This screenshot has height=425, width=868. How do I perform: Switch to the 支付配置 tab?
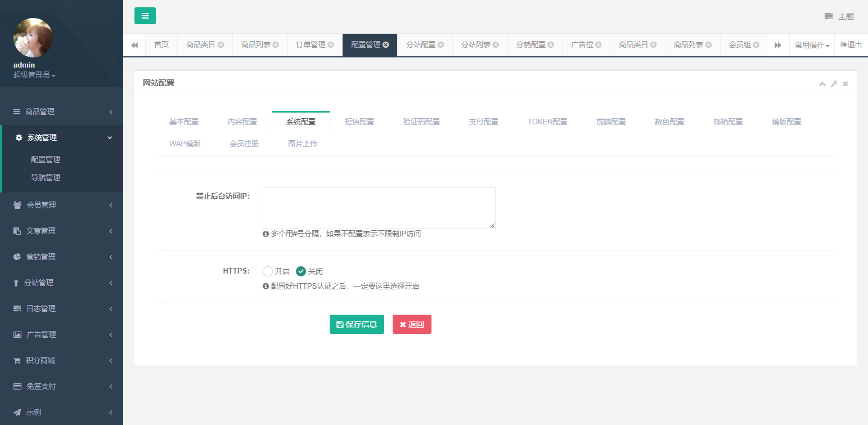click(483, 122)
